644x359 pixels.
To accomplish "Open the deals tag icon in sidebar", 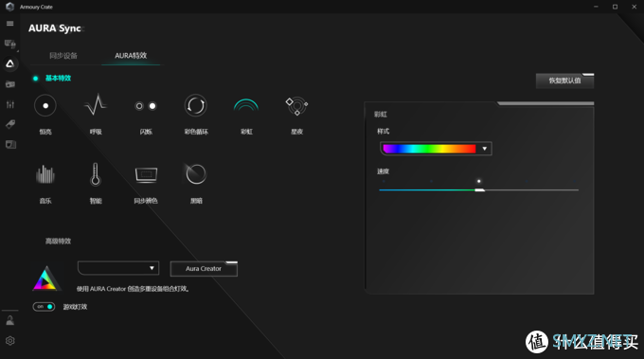I will (x=9, y=124).
